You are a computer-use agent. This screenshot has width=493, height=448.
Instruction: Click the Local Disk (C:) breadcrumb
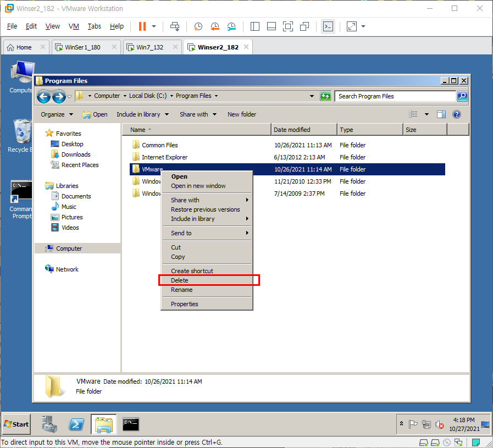148,96
